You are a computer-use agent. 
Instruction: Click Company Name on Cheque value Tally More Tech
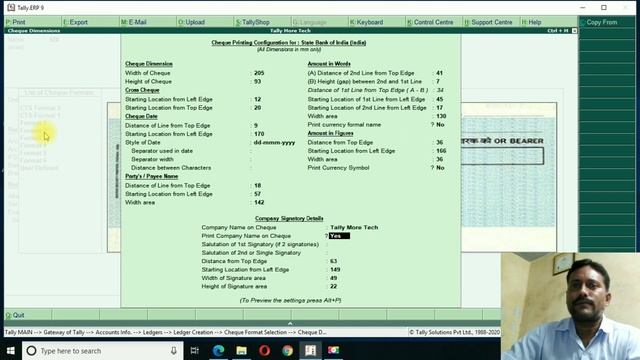(354, 227)
